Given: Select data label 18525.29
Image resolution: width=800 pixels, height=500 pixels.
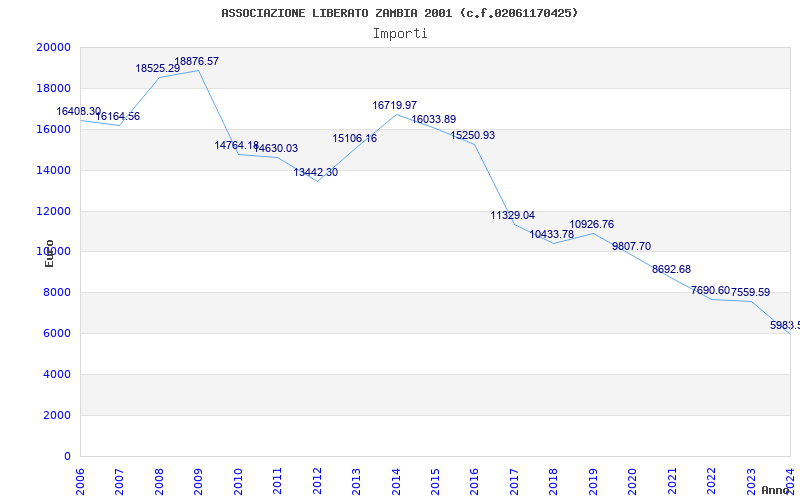Looking at the screenshot, I should [158, 68].
